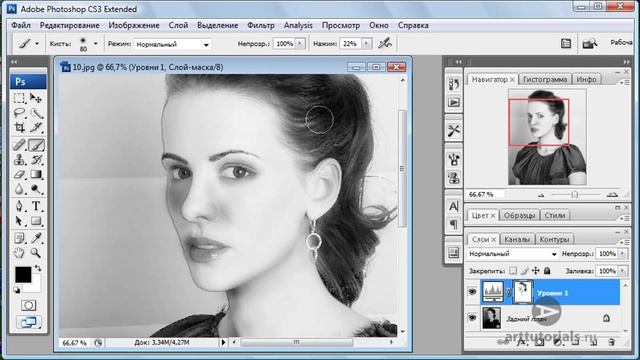640x360 pixels.
Task: Select the Lasso tool
Action: pyautogui.click(x=19, y=113)
